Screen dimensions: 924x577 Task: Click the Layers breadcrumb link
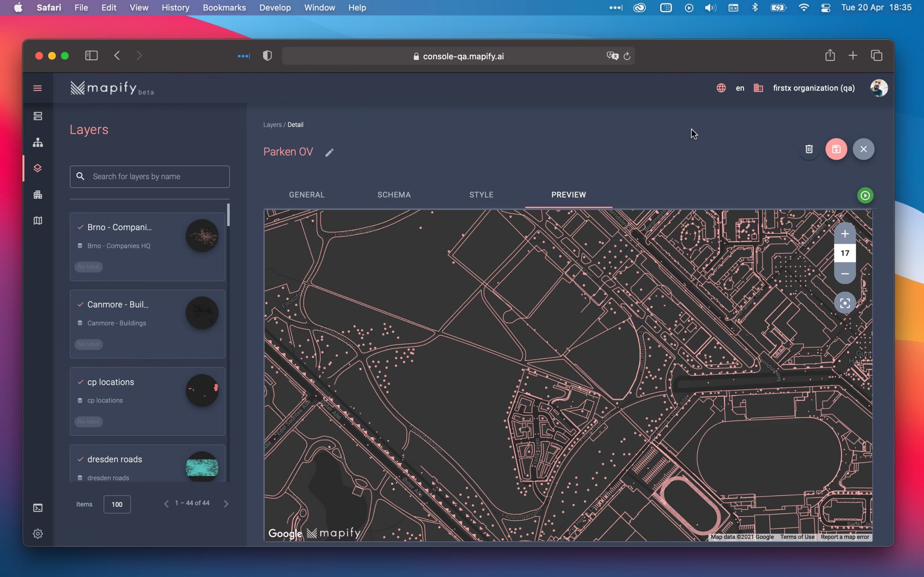272,125
